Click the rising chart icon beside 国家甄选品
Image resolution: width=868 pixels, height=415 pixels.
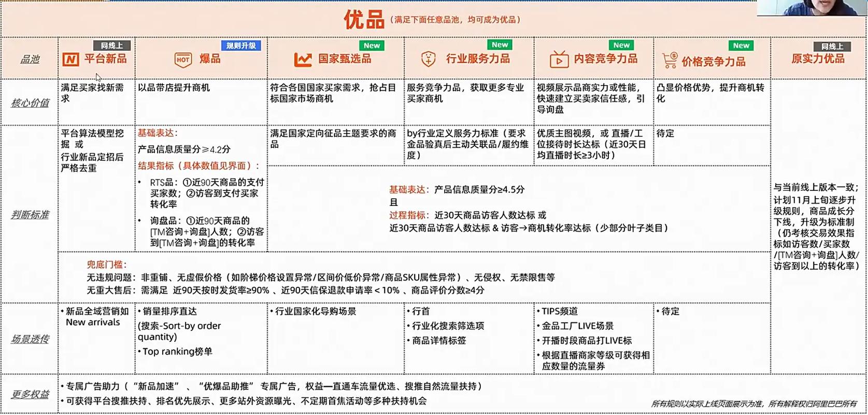[303, 60]
